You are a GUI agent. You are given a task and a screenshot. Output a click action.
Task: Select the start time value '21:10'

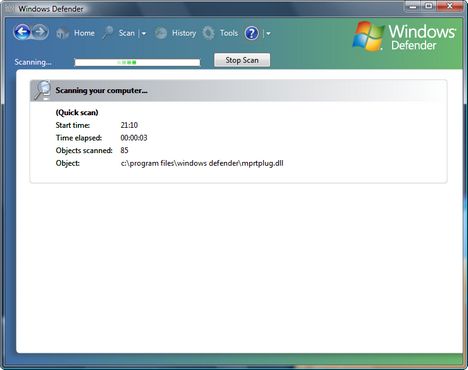[x=129, y=125]
